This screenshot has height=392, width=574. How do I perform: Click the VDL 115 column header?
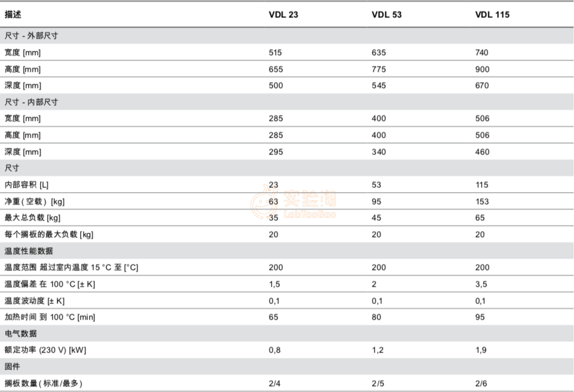click(x=492, y=14)
